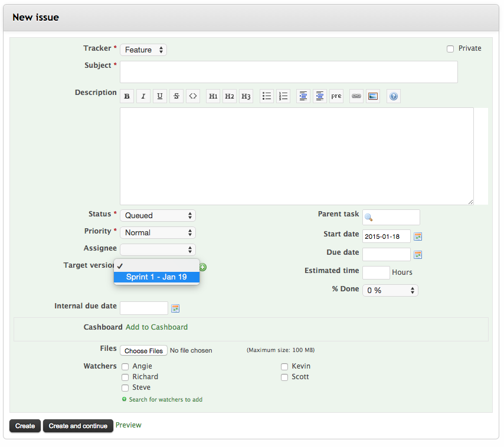Open the Assignee dropdown
This screenshot has width=504, height=447.
coord(158,249)
